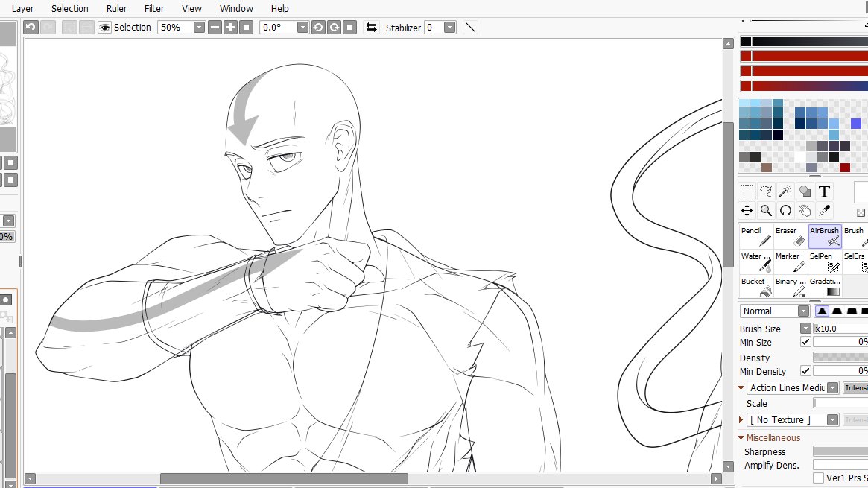Viewport: 868px width, 488px height.
Task: Choose the Bucket fill tool
Action: click(x=756, y=287)
